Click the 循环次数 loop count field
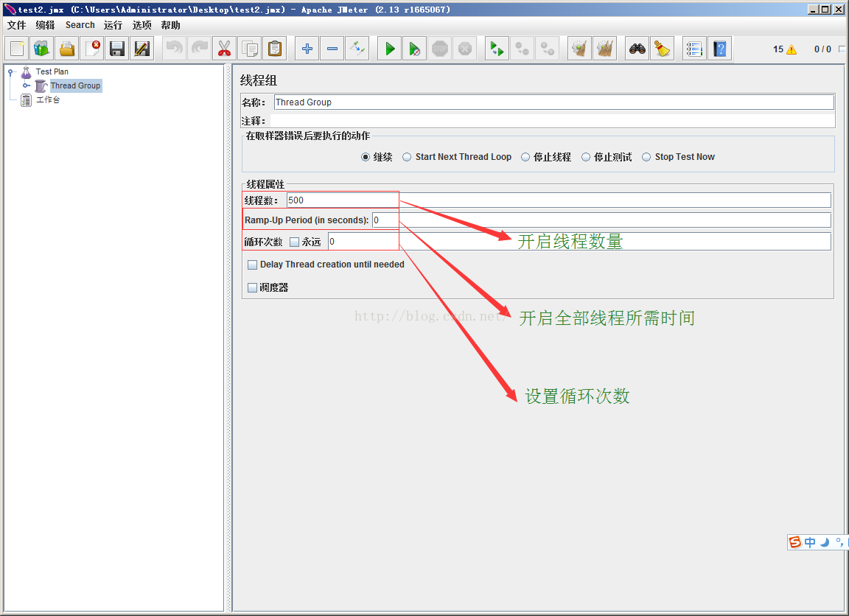Image resolution: width=849 pixels, height=616 pixels. click(579, 242)
